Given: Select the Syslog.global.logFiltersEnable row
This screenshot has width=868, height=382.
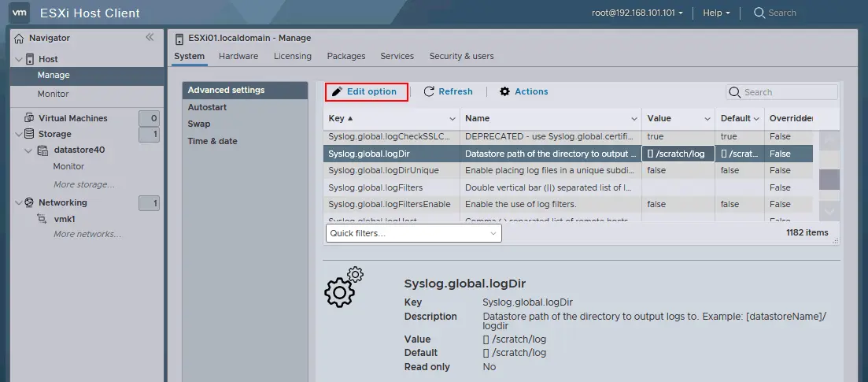Looking at the screenshot, I should point(568,204).
